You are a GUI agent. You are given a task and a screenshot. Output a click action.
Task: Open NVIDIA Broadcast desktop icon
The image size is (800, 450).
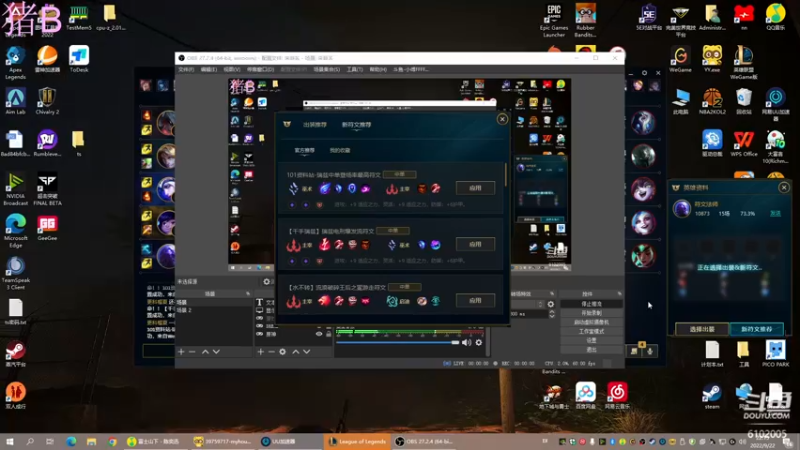point(15,189)
